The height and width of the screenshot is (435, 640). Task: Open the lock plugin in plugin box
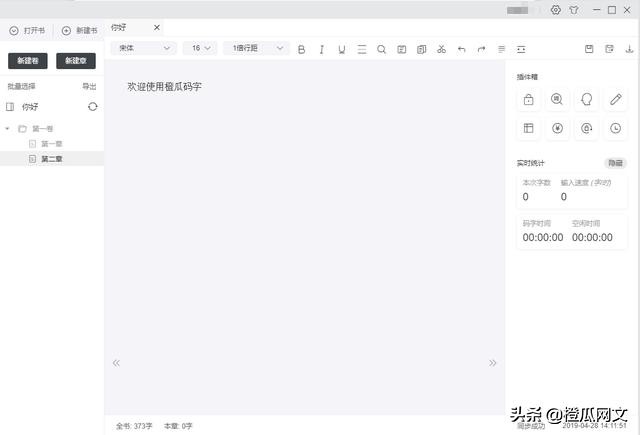pyautogui.click(x=529, y=99)
